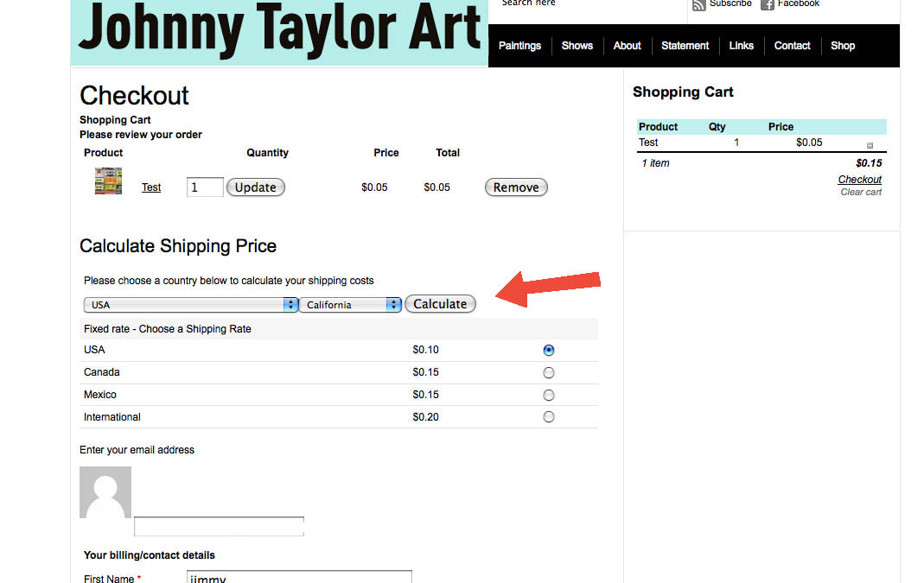The image size is (924, 583).
Task: Open the Shop navigation item
Action: pos(843,45)
